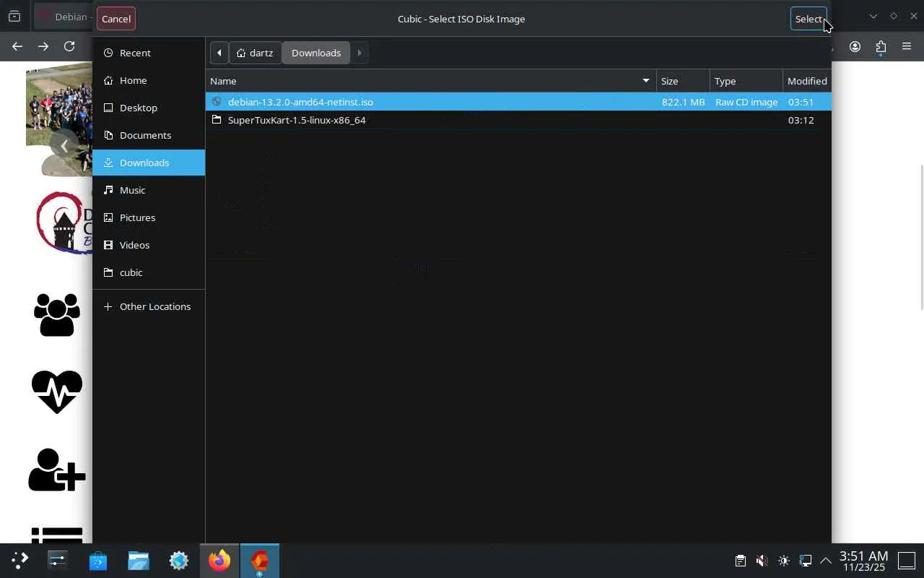
Task: Jump to the dartz home breadcrumb
Action: click(x=256, y=53)
